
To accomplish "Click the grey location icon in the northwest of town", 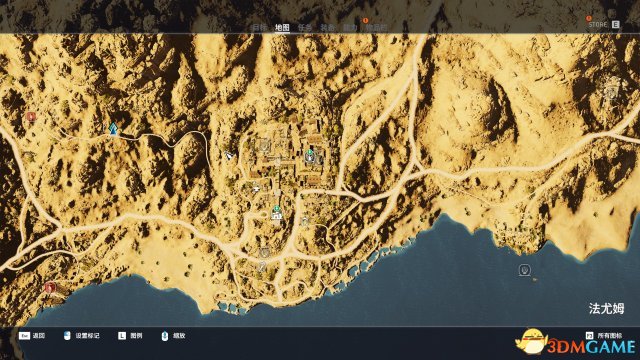I will [264, 145].
